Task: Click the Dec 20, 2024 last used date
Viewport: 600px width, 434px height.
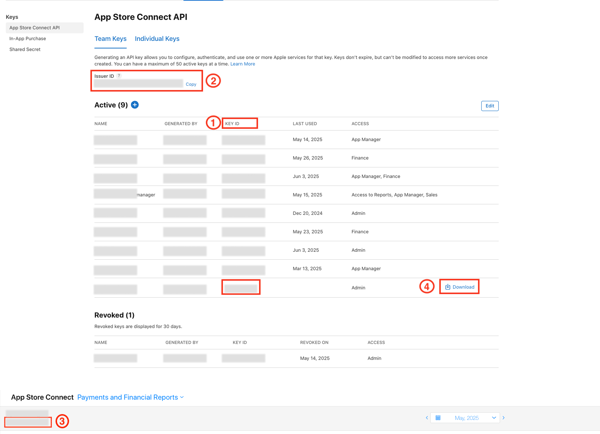Action: [x=308, y=213]
